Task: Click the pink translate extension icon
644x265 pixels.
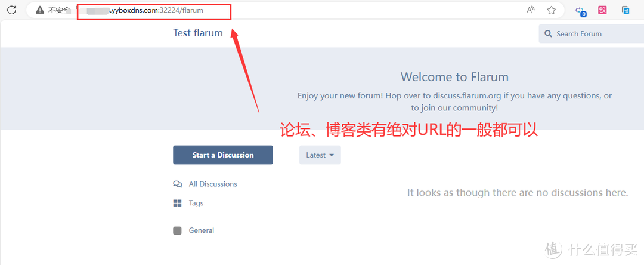Action: coord(602,10)
